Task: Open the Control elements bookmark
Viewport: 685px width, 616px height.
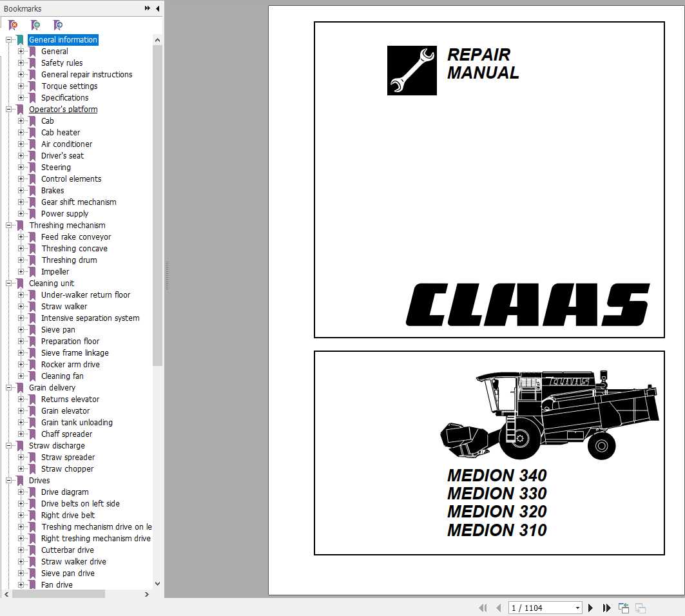Action: click(x=72, y=178)
